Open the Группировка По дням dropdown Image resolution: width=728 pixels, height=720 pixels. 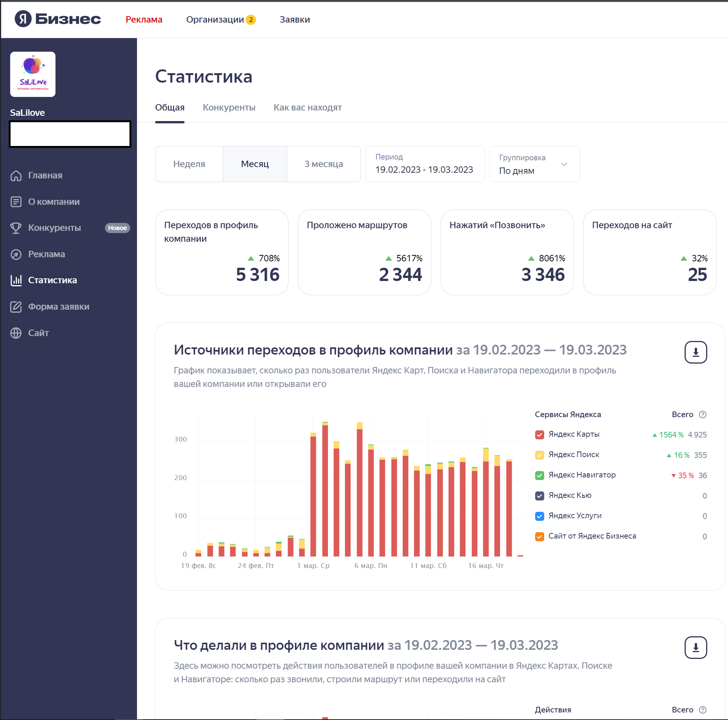(x=534, y=164)
